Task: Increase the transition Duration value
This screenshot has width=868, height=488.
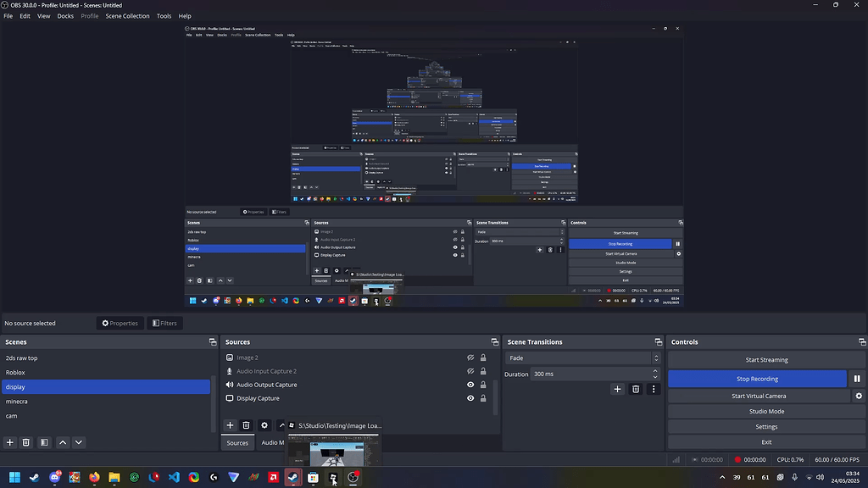Action: point(654,370)
